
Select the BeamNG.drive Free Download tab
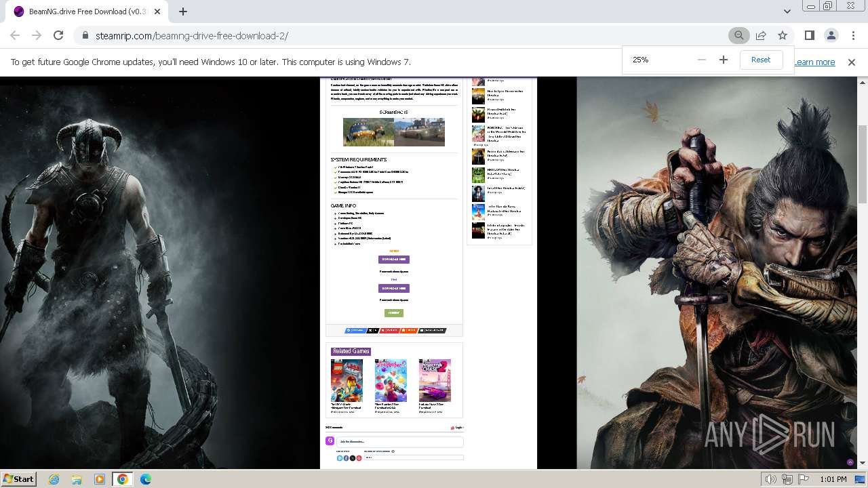point(87,12)
